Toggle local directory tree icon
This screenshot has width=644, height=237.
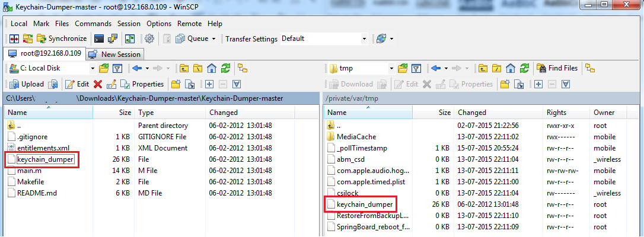tap(243, 68)
